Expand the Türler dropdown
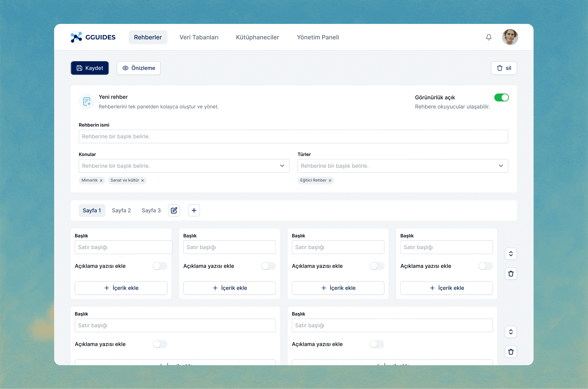This screenshot has height=389, width=588. click(x=402, y=166)
